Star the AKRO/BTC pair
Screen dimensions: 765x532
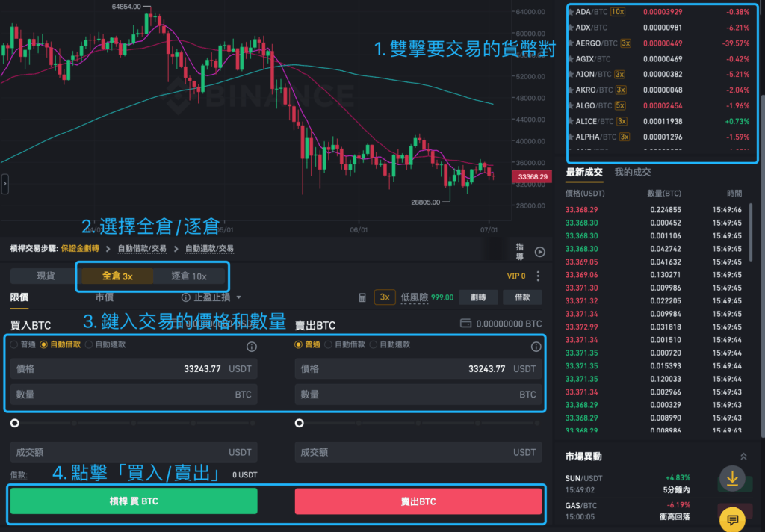point(570,90)
